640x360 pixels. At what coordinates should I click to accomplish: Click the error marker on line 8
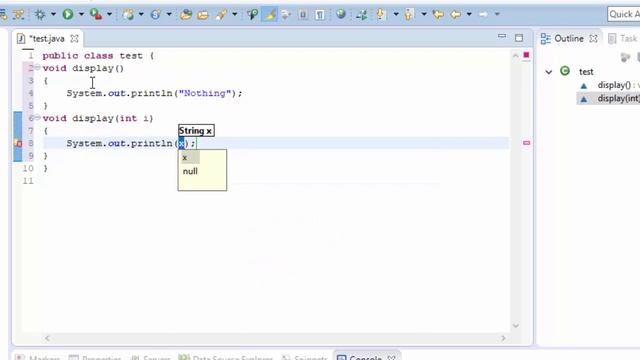point(18,143)
